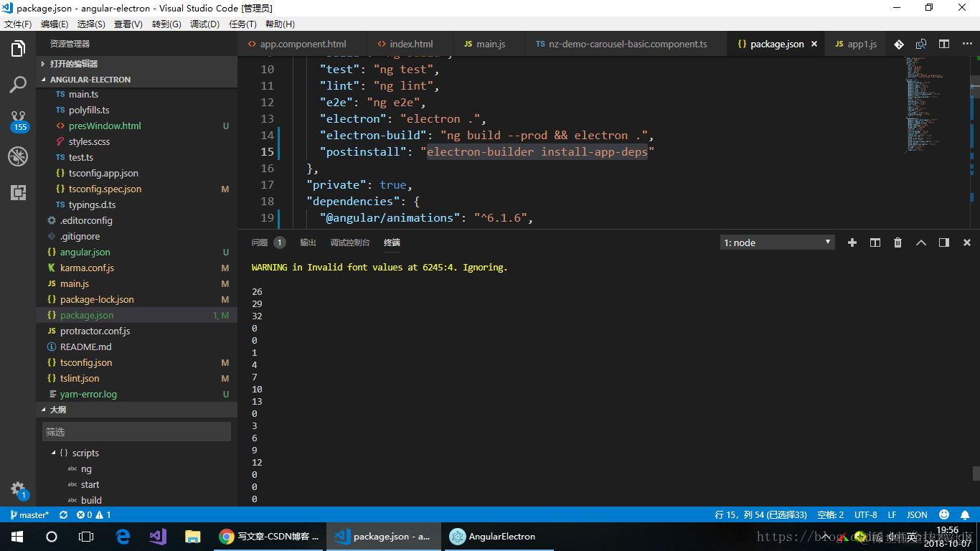
Task: Switch to the 调试控制台 panel tab
Action: pyautogui.click(x=350, y=242)
